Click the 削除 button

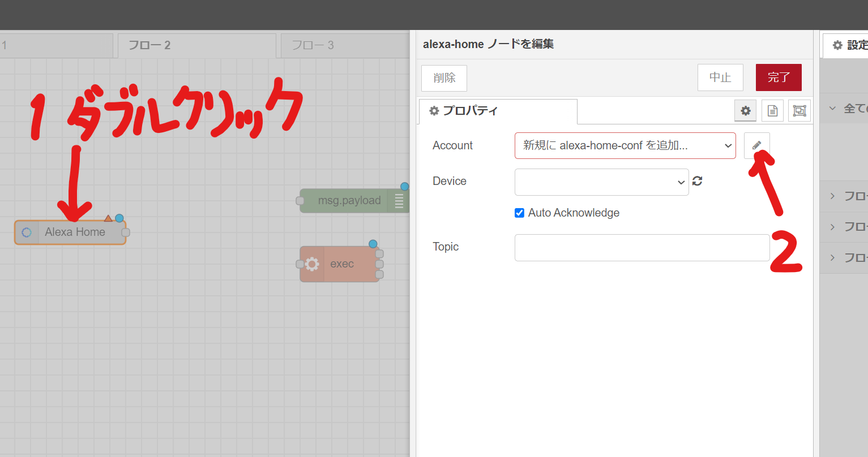444,77
